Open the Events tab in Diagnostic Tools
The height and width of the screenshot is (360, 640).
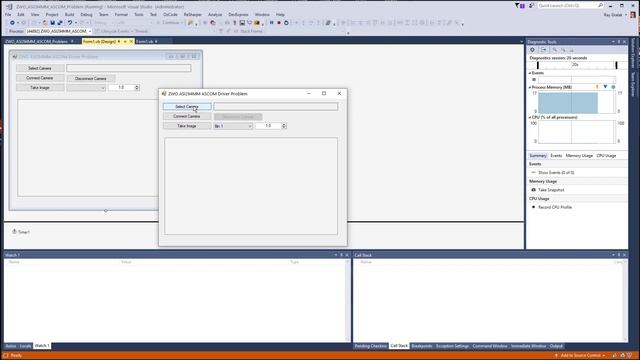click(556, 156)
